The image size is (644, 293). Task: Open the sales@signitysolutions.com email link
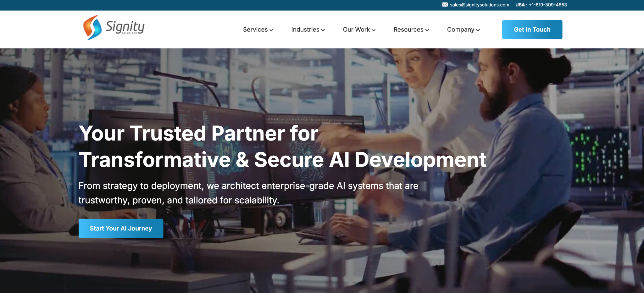point(480,5)
